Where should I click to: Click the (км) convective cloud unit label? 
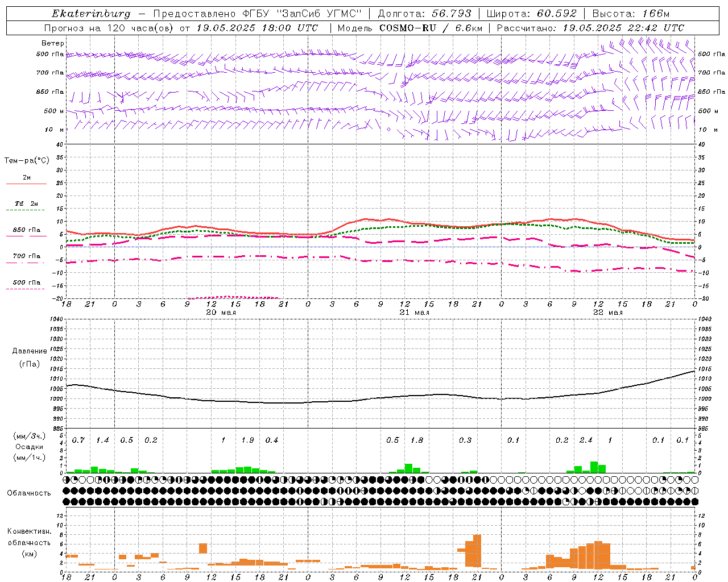(30, 554)
